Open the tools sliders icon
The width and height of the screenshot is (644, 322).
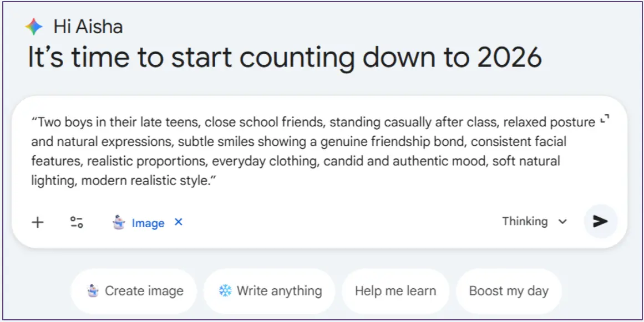click(77, 223)
